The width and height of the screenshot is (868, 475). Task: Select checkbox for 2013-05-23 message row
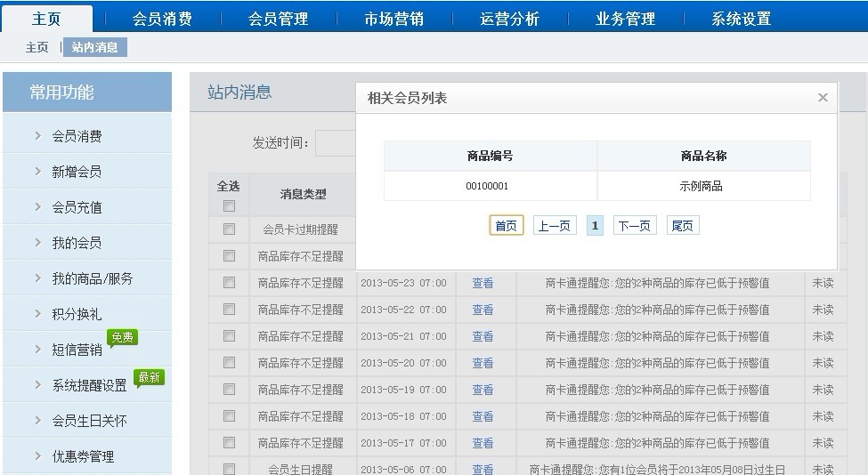pyautogui.click(x=229, y=283)
